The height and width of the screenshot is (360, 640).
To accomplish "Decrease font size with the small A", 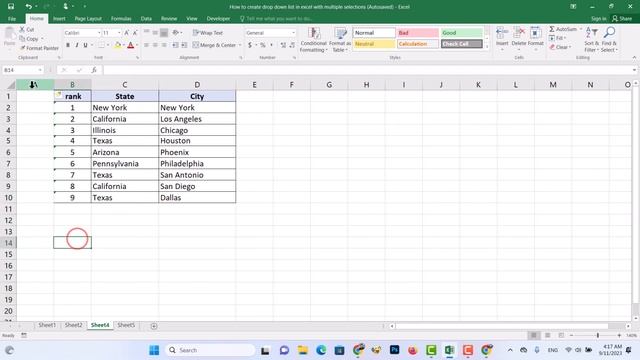I will (135, 33).
